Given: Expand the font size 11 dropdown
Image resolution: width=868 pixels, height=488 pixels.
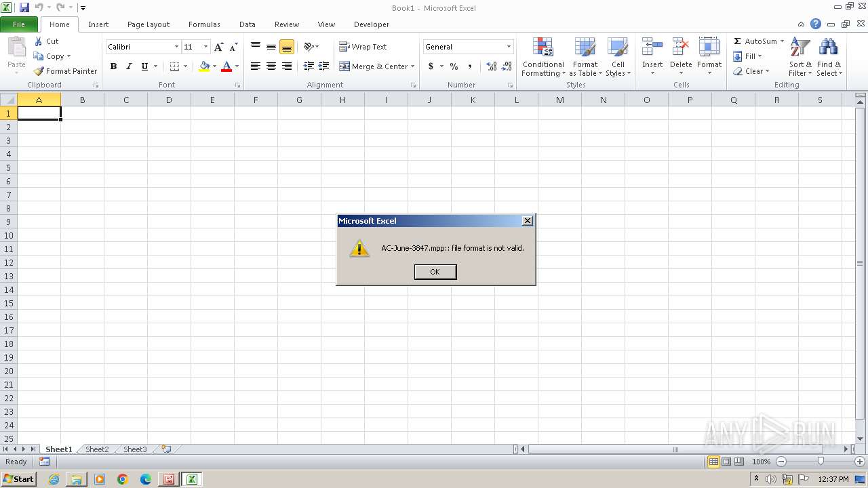Looking at the screenshot, I should (206, 47).
